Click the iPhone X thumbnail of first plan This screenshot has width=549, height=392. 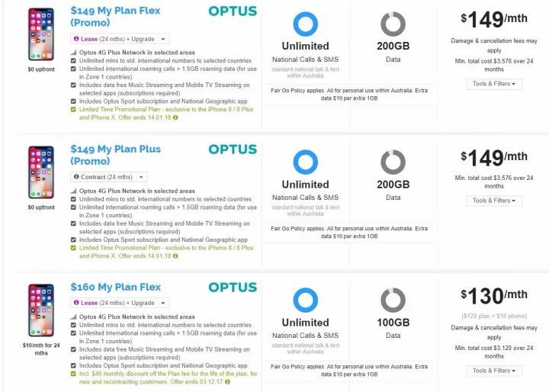click(41, 34)
